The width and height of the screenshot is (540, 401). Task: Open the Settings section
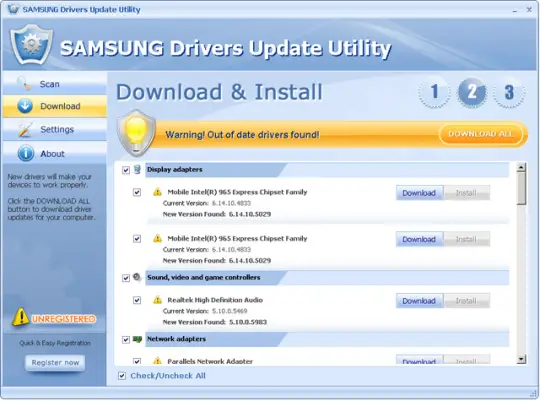[x=55, y=130]
